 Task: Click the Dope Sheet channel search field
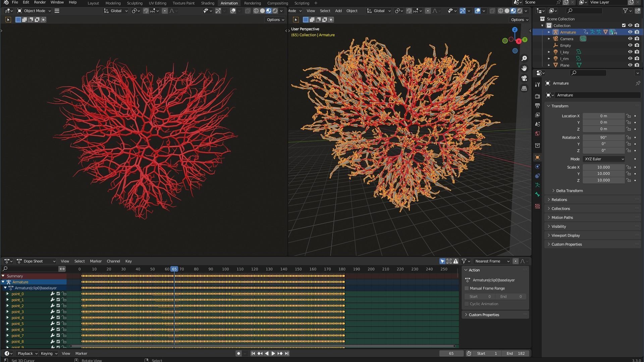(x=30, y=269)
